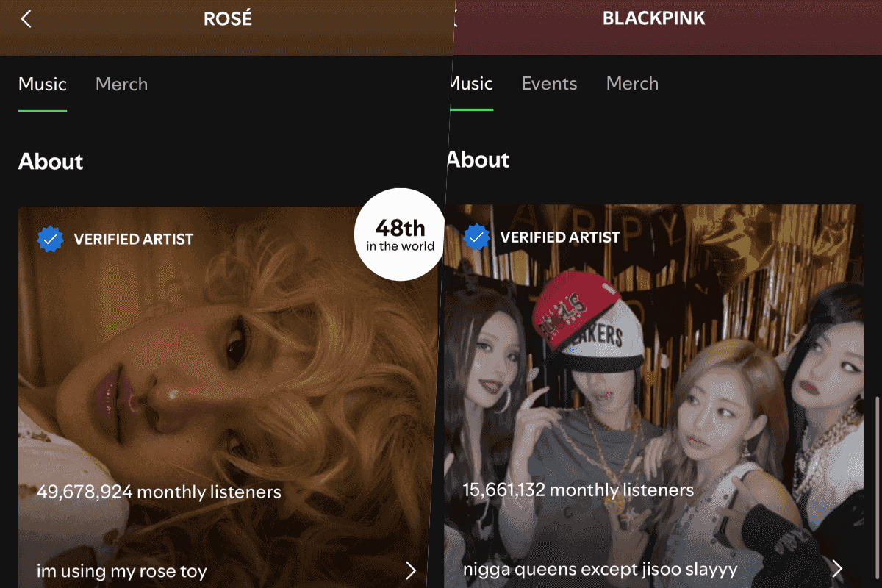Open ROSÉ's bio with the chevron arrow
The image size is (882, 588).
(411, 570)
